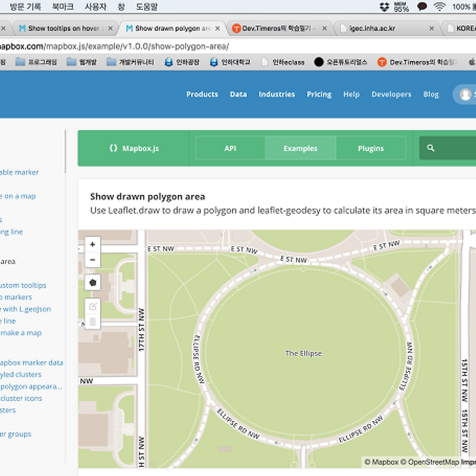Open the Dropbox menu bar icon

click(384, 7)
